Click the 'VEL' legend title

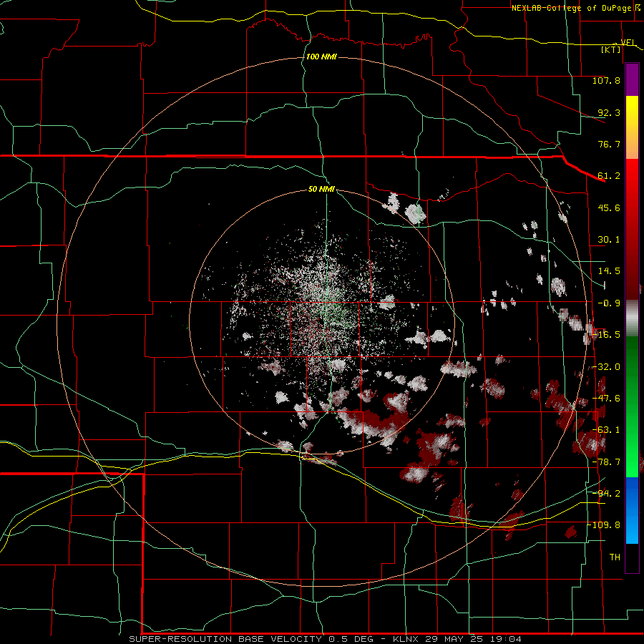(628, 42)
